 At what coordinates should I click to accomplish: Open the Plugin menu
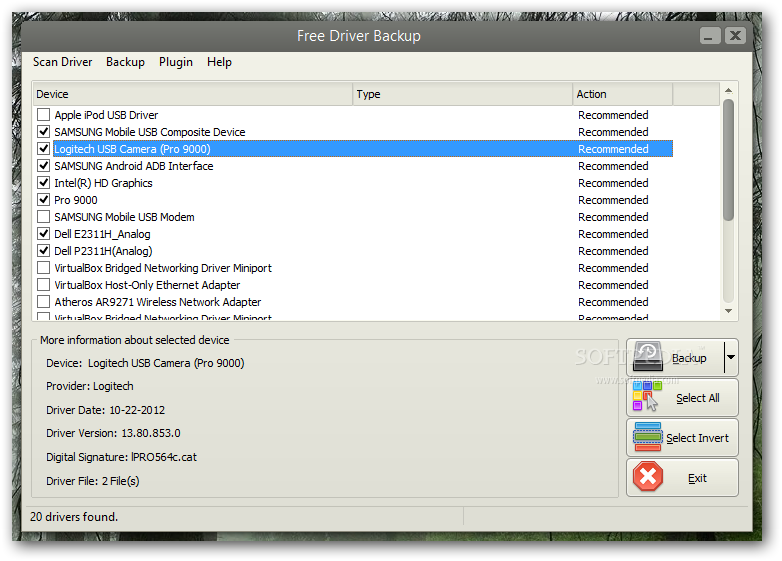[x=176, y=62]
